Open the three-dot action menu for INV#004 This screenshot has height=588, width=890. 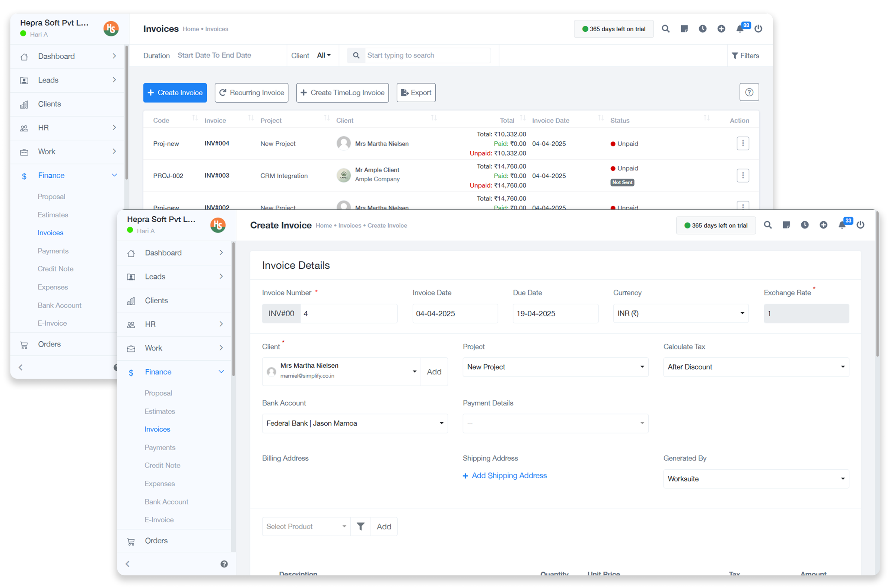click(x=743, y=143)
